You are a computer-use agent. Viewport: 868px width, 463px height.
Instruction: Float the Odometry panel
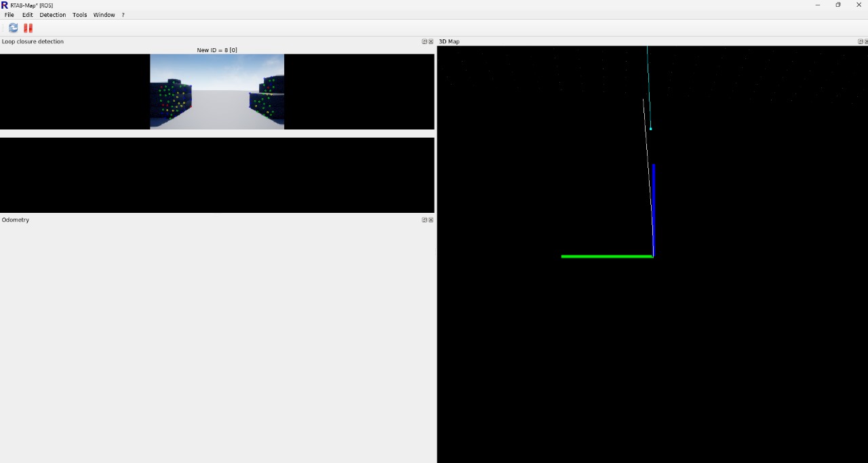click(x=425, y=220)
